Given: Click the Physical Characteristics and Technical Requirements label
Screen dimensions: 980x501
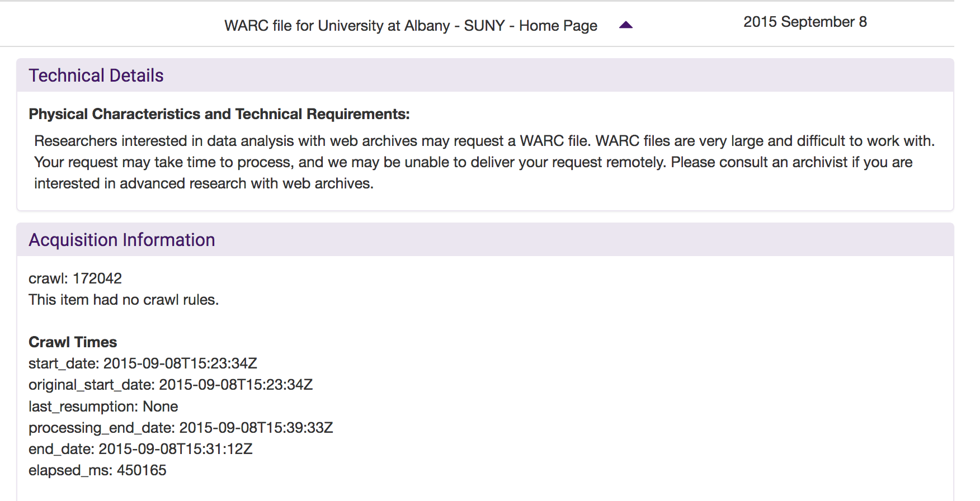Looking at the screenshot, I should tap(219, 114).
